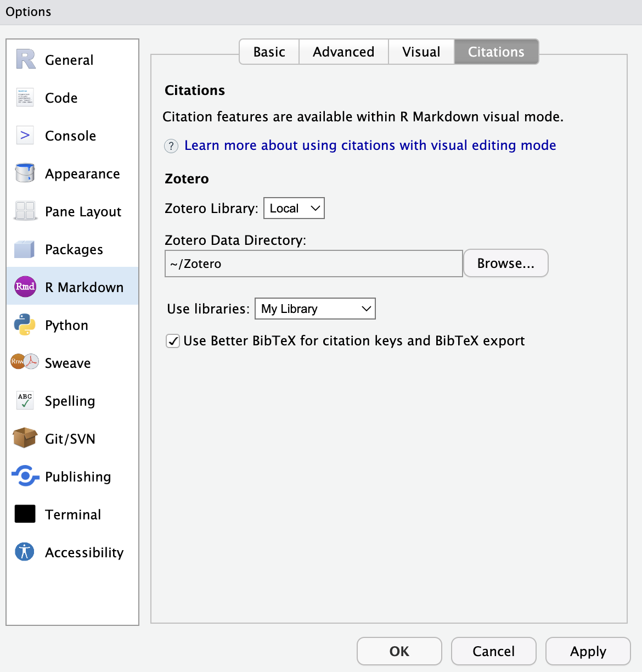
Task: Browse for a Zotero data directory
Action: coord(505,263)
